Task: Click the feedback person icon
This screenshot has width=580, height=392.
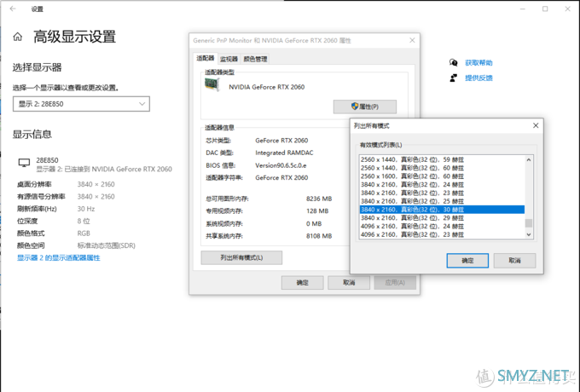Action: pos(453,78)
